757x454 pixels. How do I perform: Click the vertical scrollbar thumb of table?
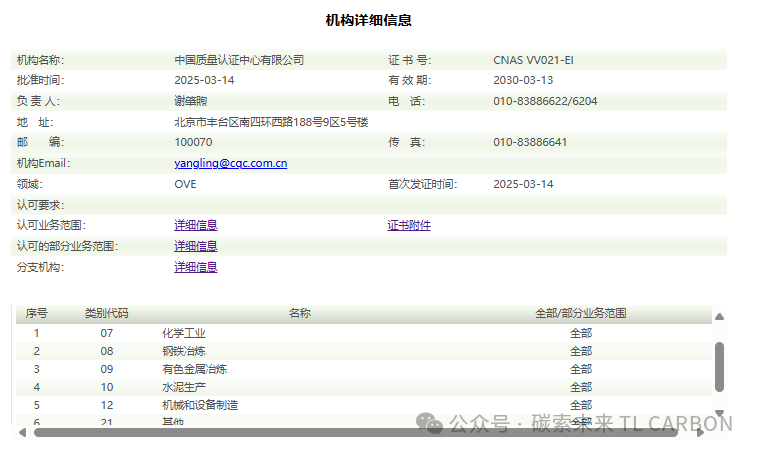click(x=719, y=367)
